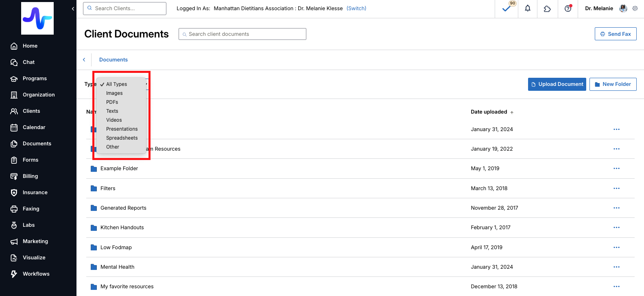
Task: Open tasks checkmark with 90 badge
Action: pos(507,9)
